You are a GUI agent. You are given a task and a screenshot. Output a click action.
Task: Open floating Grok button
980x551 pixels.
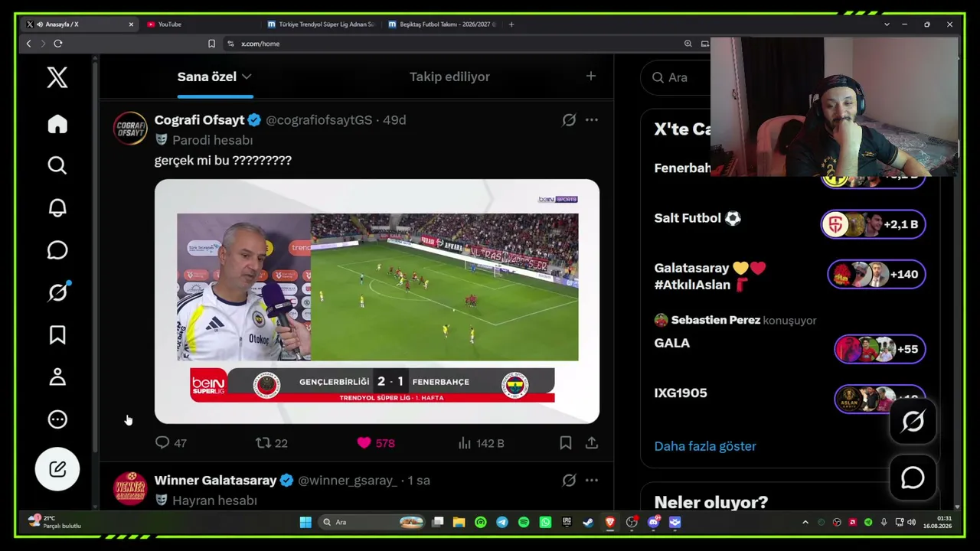point(913,422)
